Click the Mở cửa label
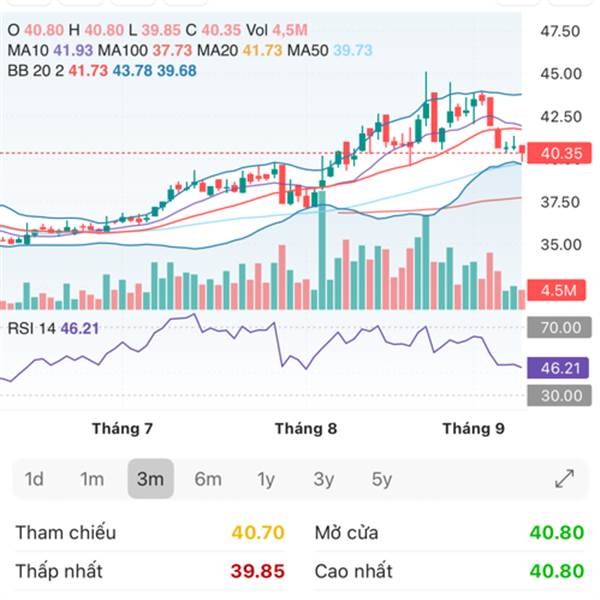This screenshot has width=600, height=600. (347, 533)
